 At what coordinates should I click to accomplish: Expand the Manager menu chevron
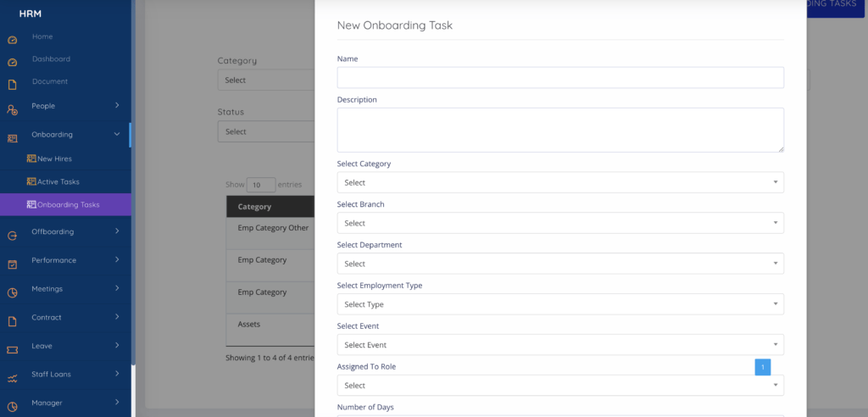point(117,402)
